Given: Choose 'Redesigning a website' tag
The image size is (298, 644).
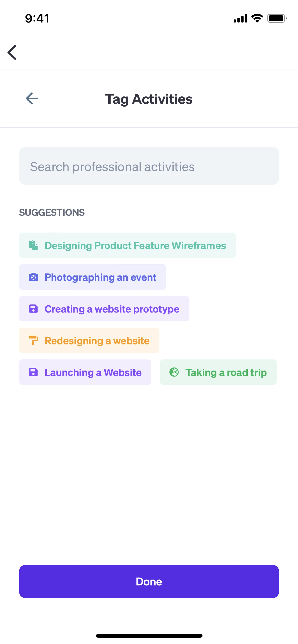Looking at the screenshot, I should click(x=97, y=341).
